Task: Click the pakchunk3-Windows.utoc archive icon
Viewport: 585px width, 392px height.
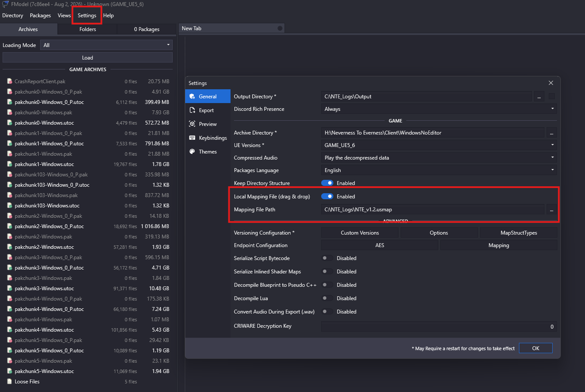Action: tap(9, 289)
